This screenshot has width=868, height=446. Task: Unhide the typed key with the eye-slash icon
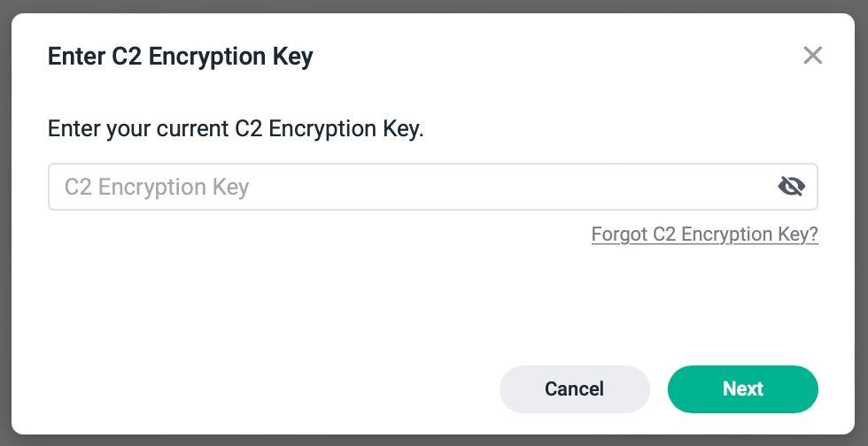[792, 187]
